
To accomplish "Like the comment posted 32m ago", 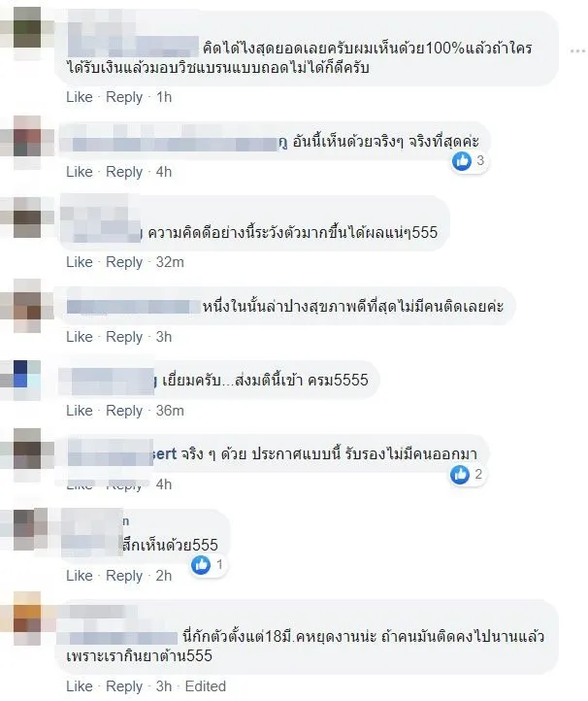I will point(80,262).
